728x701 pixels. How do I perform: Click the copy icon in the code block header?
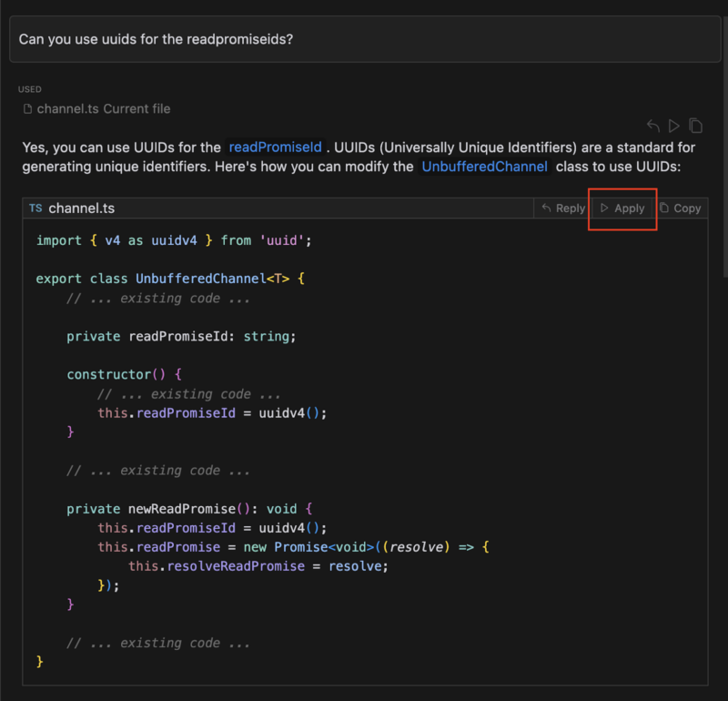coord(665,208)
